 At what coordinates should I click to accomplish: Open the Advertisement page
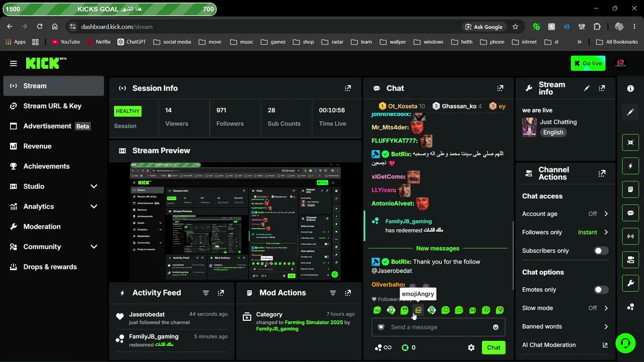coord(53,126)
